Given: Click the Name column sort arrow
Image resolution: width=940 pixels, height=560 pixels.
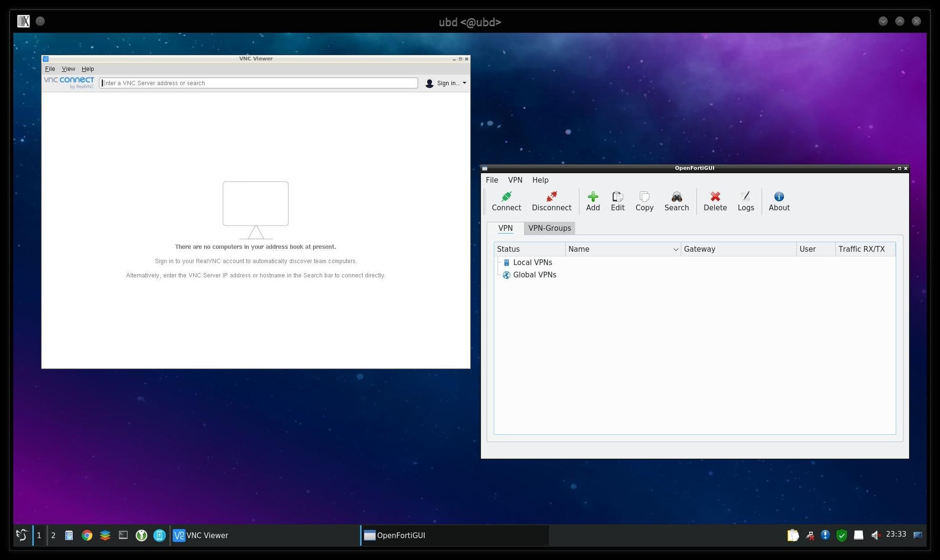Looking at the screenshot, I should tap(675, 249).
